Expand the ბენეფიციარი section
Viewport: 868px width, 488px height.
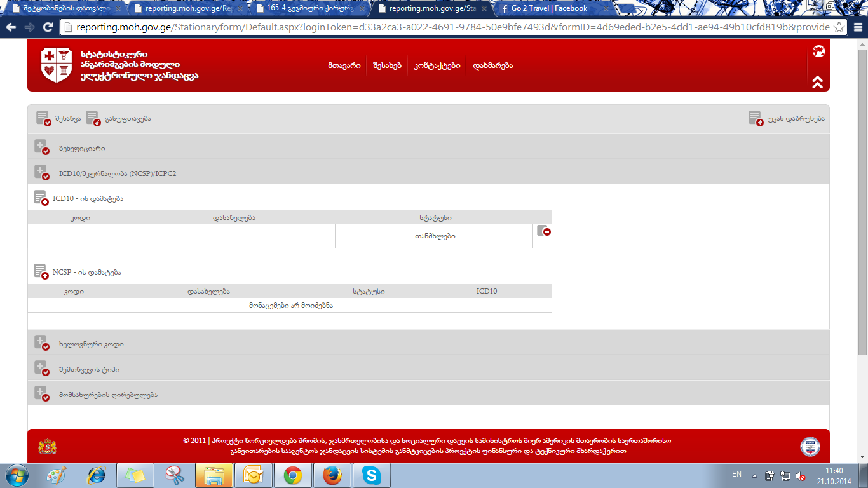[41, 147]
